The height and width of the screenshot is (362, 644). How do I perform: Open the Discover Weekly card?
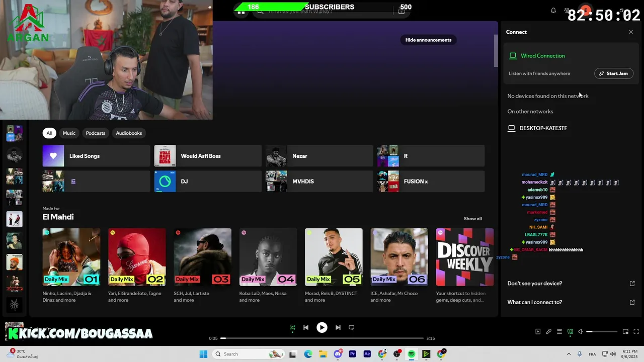pos(464,266)
